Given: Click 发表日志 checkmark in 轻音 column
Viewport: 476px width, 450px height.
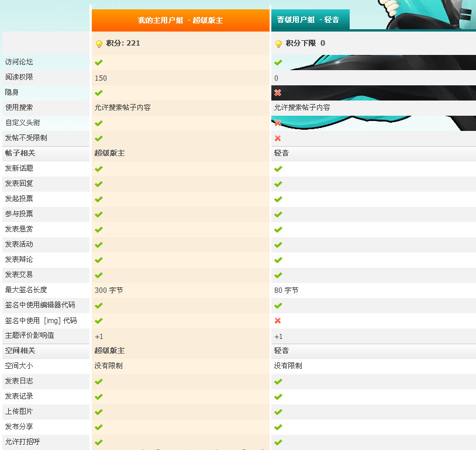Looking at the screenshot, I should (278, 382).
